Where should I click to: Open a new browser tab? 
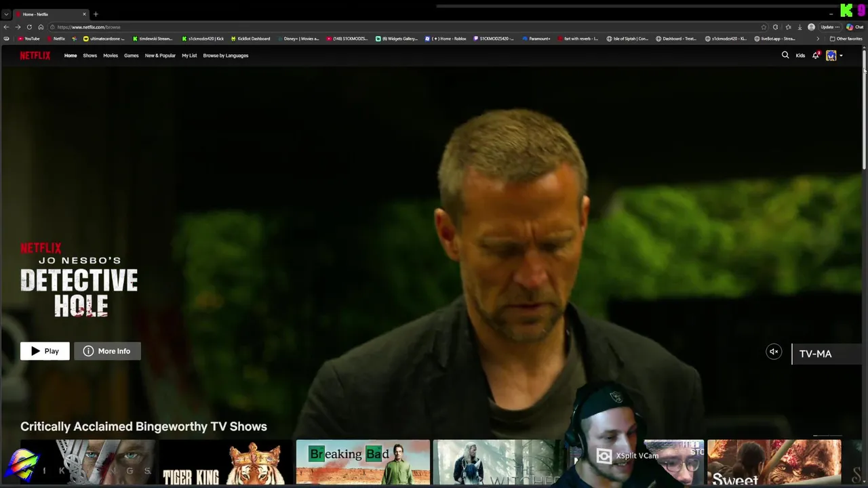point(96,14)
